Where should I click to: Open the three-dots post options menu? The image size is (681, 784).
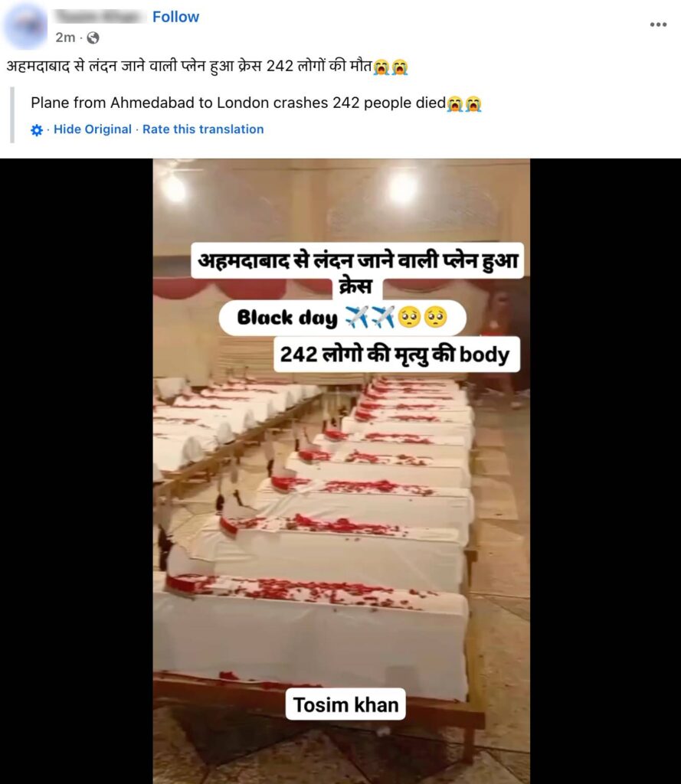[x=658, y=24]
